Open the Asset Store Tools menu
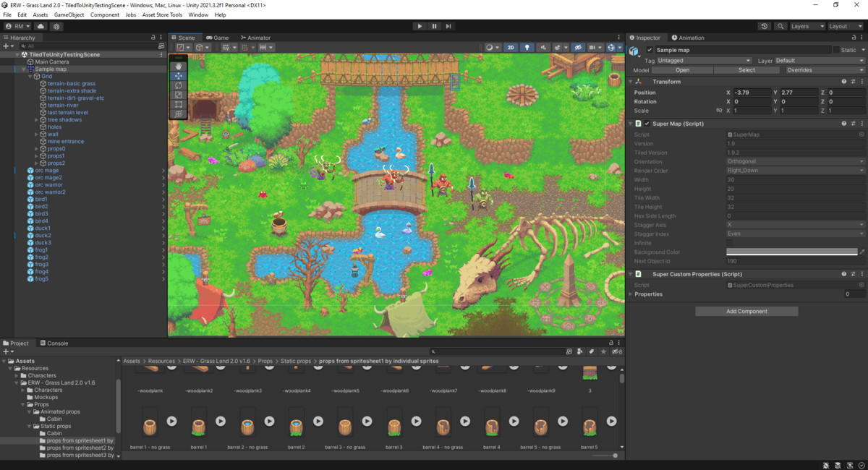Viewport: 868px width, 470px height. (x=162, y=14)
